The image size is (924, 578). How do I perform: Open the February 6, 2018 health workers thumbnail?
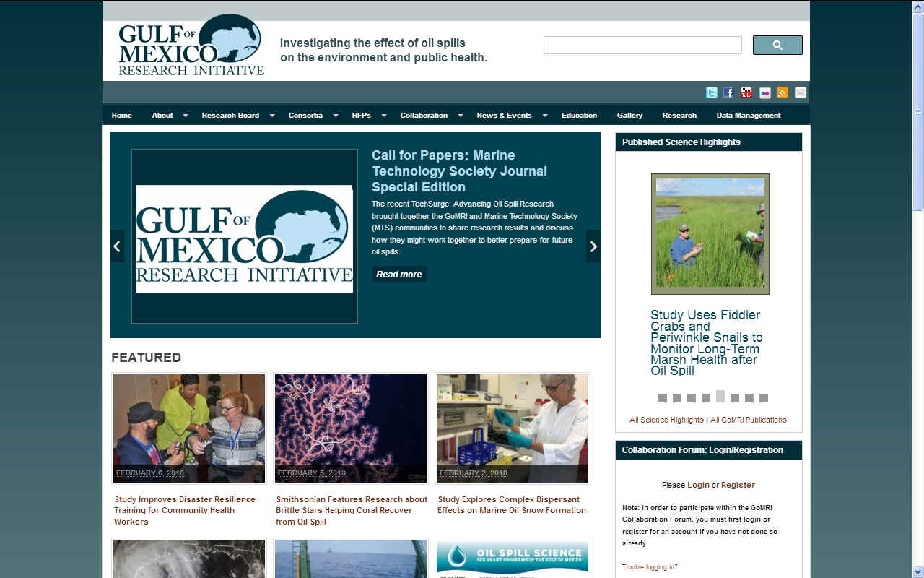(x=189, y=428)
